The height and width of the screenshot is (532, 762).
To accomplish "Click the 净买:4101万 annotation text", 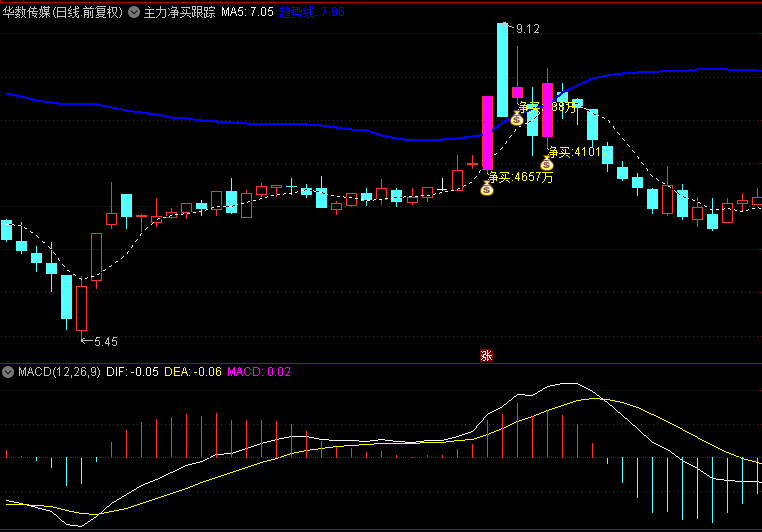I will coord(580,153).
